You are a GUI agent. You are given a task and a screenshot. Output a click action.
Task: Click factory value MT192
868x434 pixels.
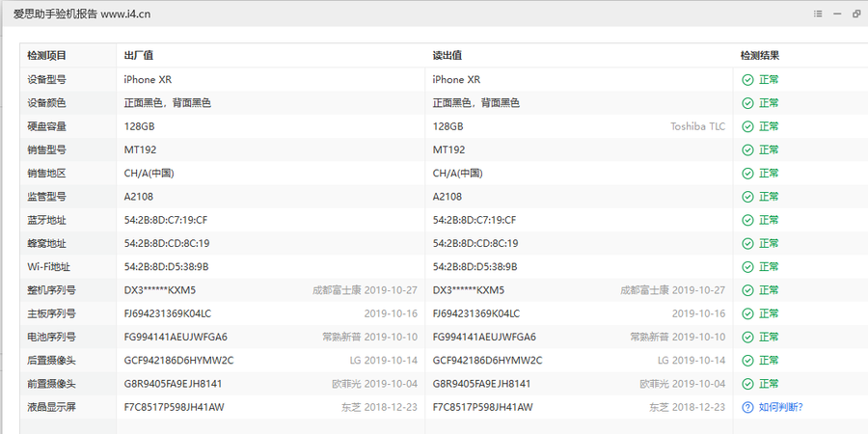coord(140,150)
